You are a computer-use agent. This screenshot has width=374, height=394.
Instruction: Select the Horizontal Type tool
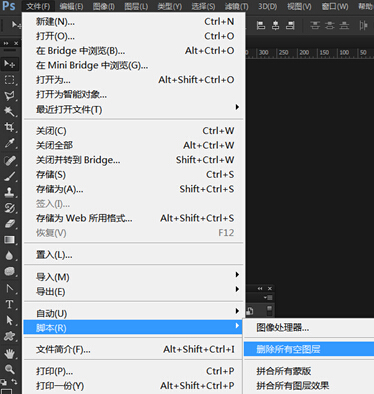coord(9,304)
